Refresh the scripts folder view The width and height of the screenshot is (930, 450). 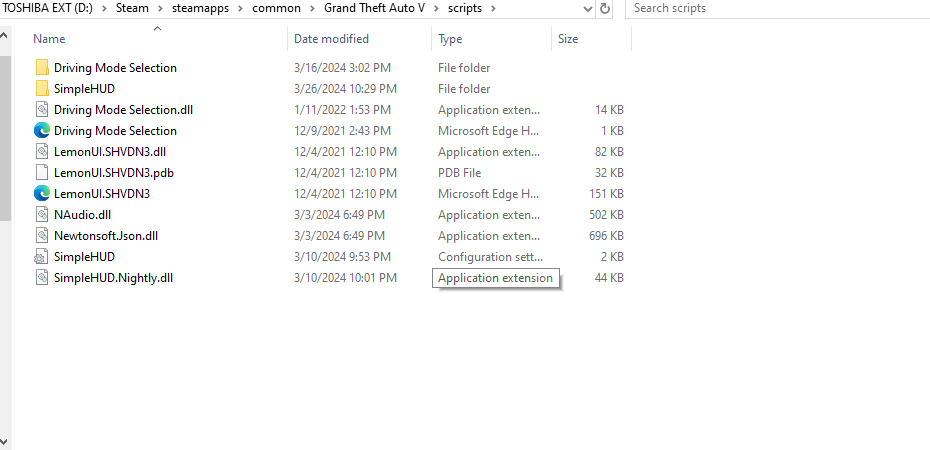[x=604, y=8]
